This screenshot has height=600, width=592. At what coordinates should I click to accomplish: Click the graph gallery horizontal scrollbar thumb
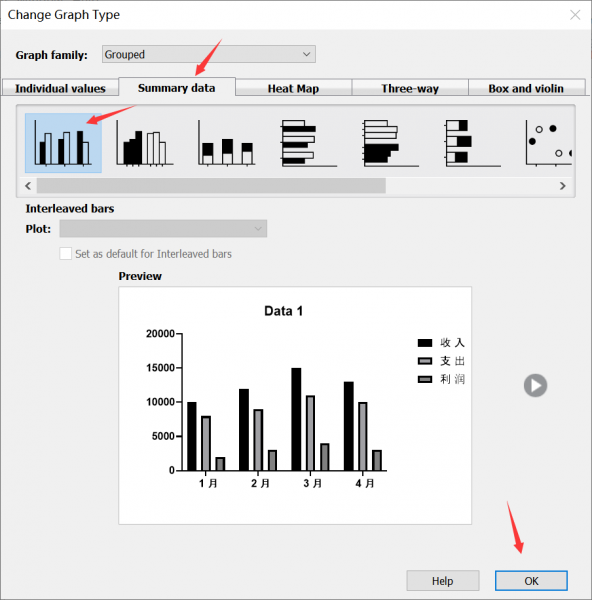211,186
